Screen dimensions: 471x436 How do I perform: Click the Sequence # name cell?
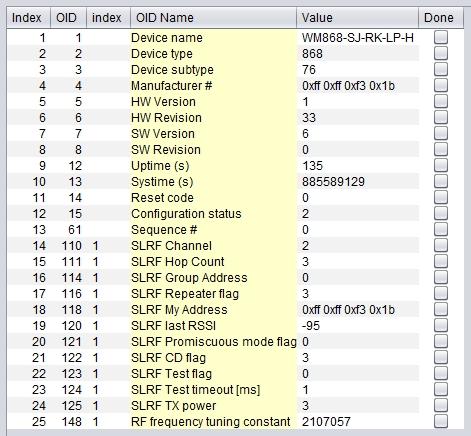click(213, 230)
